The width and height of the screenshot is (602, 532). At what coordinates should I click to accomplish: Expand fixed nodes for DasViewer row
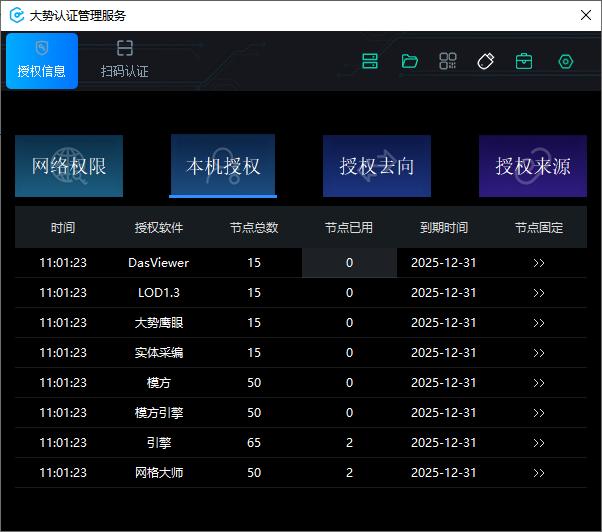[x=539, y=263]
